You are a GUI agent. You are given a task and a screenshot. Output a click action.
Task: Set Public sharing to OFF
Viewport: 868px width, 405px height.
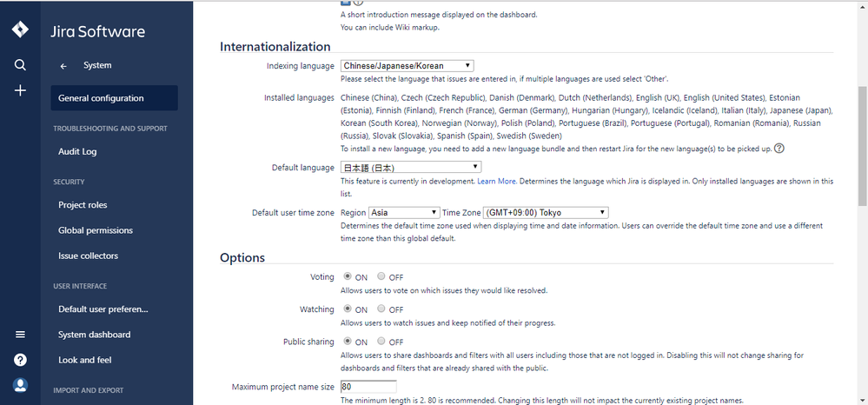point(381,341)
